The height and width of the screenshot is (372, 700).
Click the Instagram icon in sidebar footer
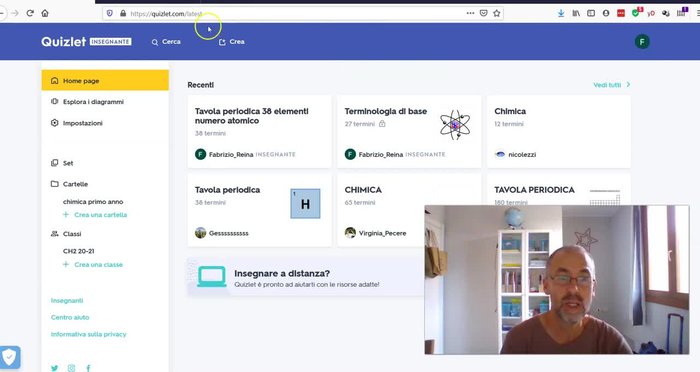[71, 368]
